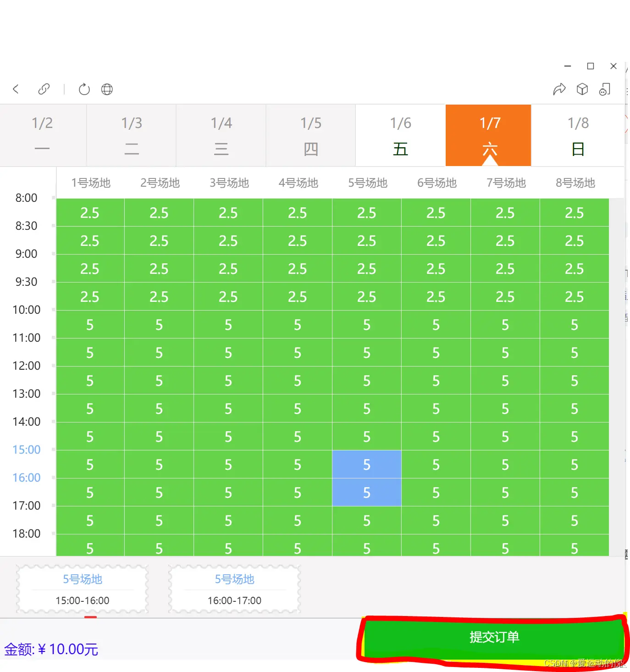Click the 3号场地 column header
Screen dimensions: 630x672
click(229, 183)
